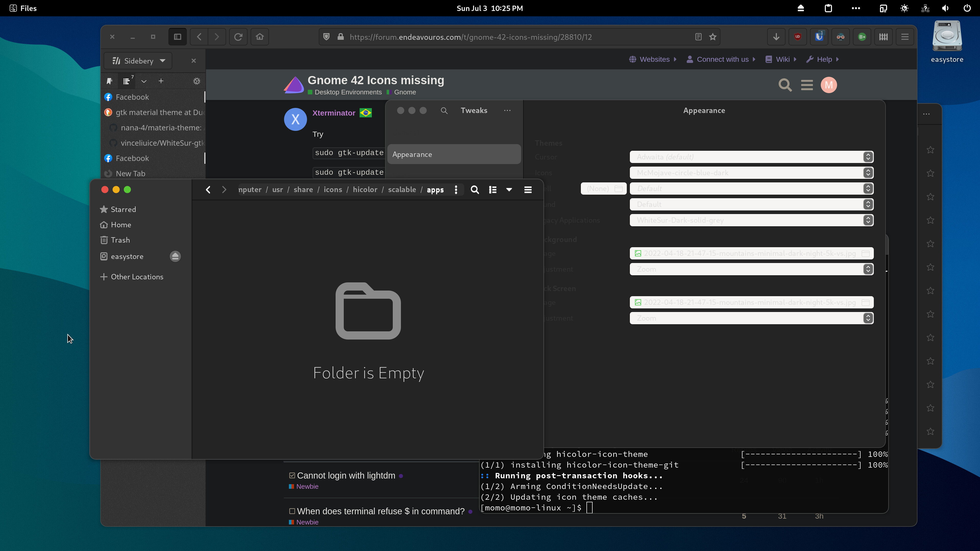Screen dimensions: 980x551
Task: Open user avatar M menu
Action: click(x=829, y=85)
